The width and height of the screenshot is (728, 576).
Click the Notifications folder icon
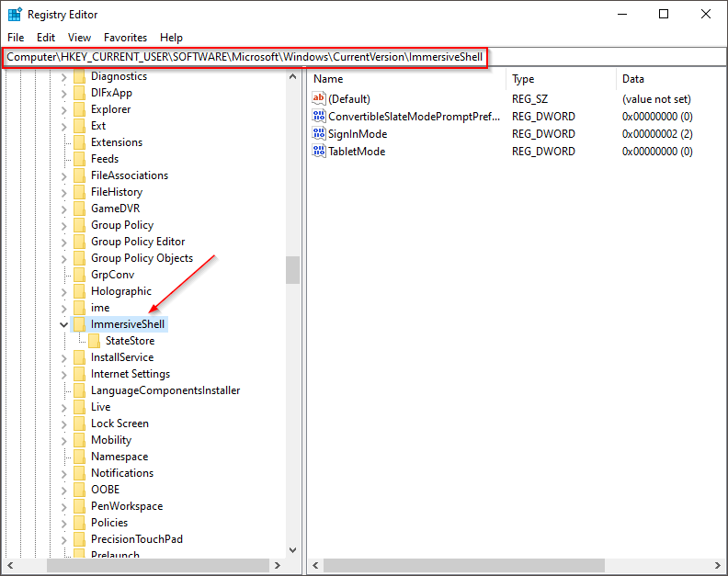[79, 473]
